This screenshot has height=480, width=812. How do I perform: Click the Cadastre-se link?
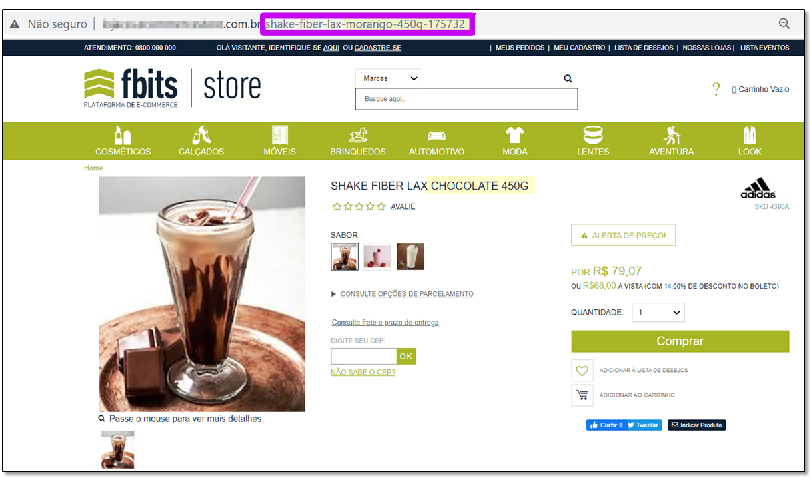click(378, 48)
